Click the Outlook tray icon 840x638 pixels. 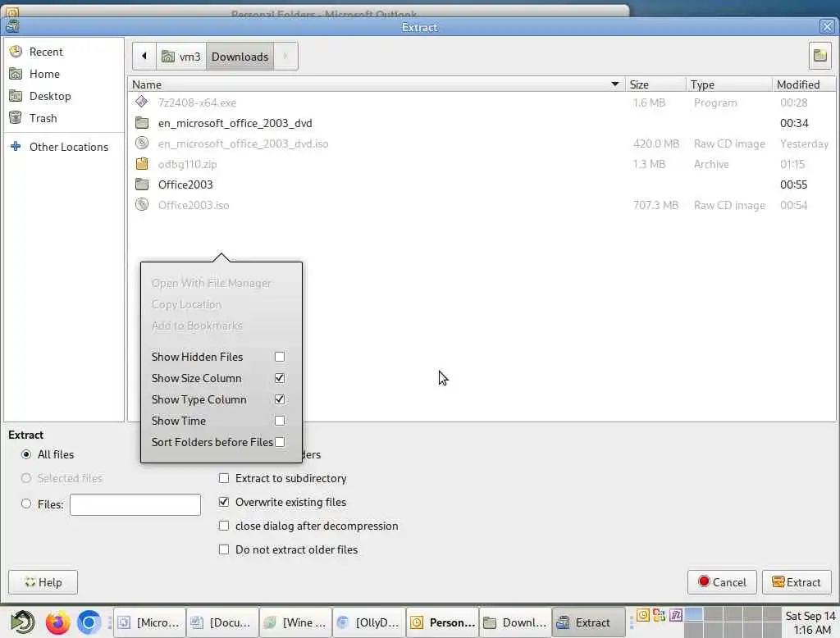click(x=643, y=615)
